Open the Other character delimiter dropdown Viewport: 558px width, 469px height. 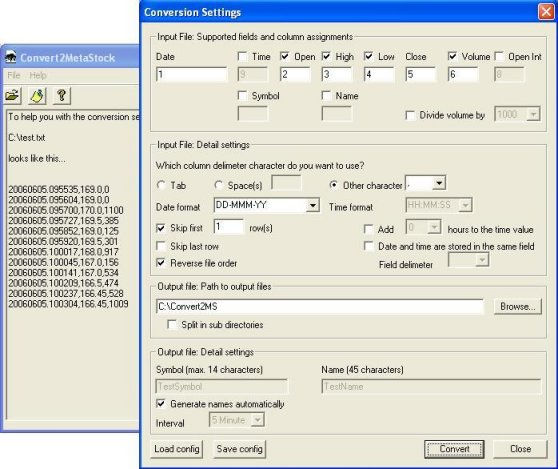439,184
